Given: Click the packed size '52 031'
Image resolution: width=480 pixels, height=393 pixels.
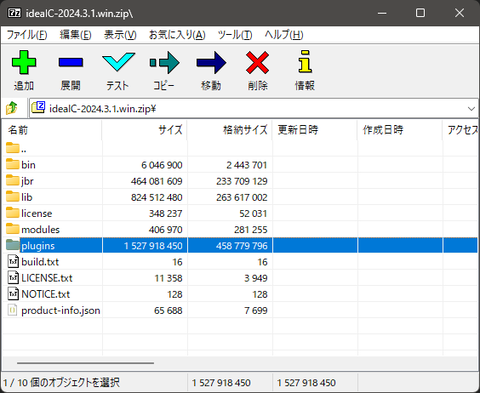Looking at the screenshot, I should point(253,213).
